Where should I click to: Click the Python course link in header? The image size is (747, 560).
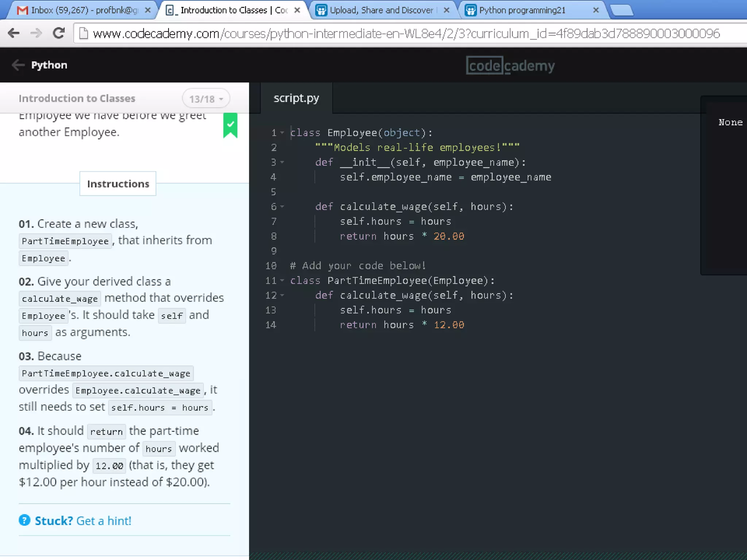[49, 65]
